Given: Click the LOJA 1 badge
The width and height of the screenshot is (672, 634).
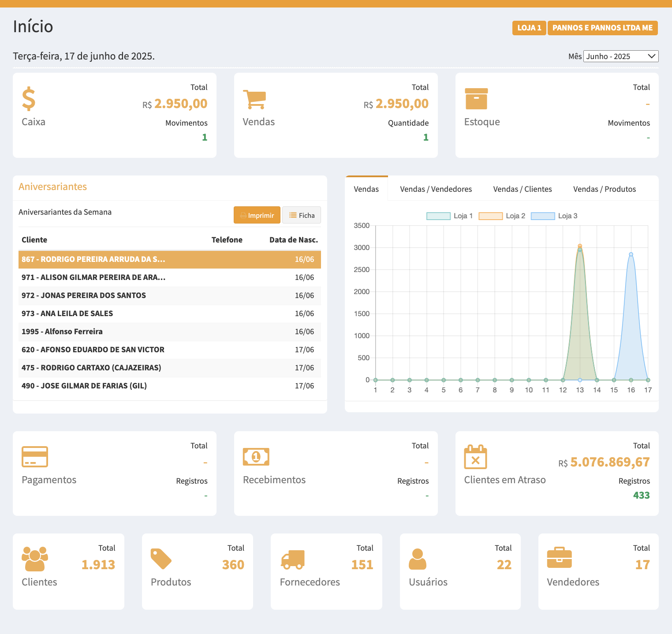Looking at the screenshot, I should [x=529, y=28].
